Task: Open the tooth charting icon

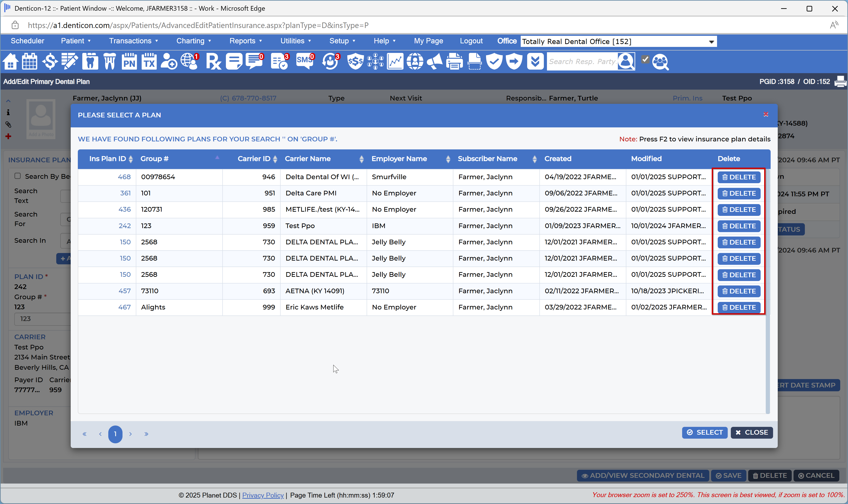Action: click(x=90, y=62)
